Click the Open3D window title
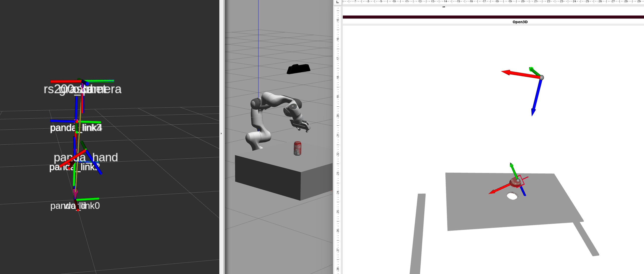The height and width of the screenshot is (274, 644). (520, 22)
